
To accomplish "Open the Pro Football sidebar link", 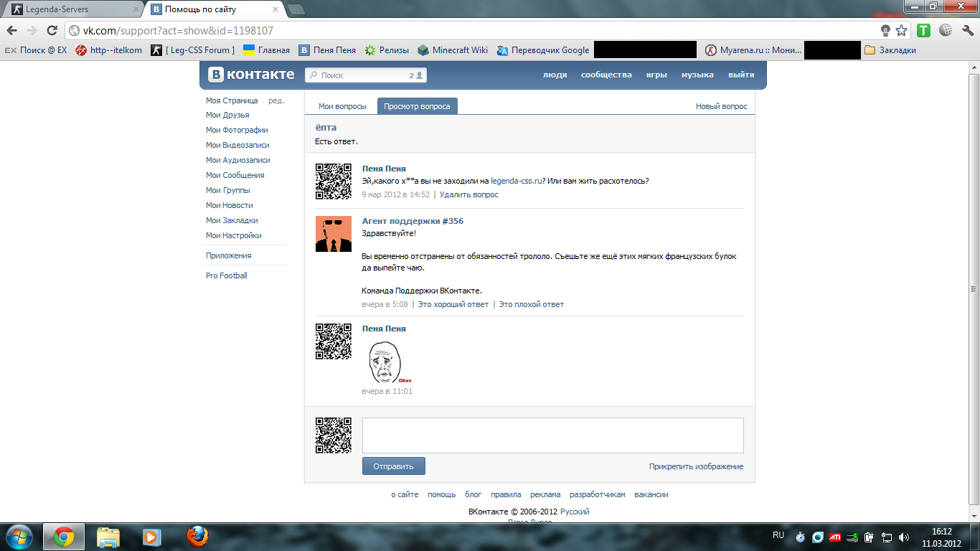I will 226,275.
